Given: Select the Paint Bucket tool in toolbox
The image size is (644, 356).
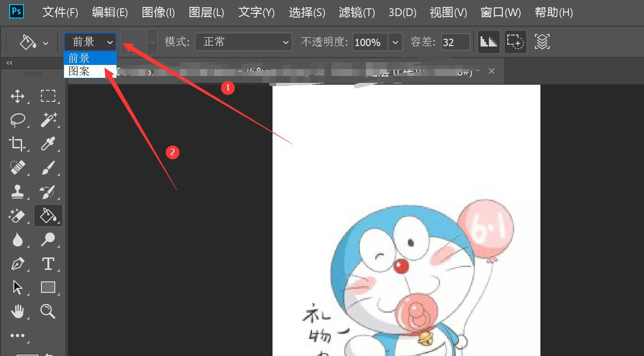Looking at the screenshot, I should pyautogui.click(x=48, y=216).
